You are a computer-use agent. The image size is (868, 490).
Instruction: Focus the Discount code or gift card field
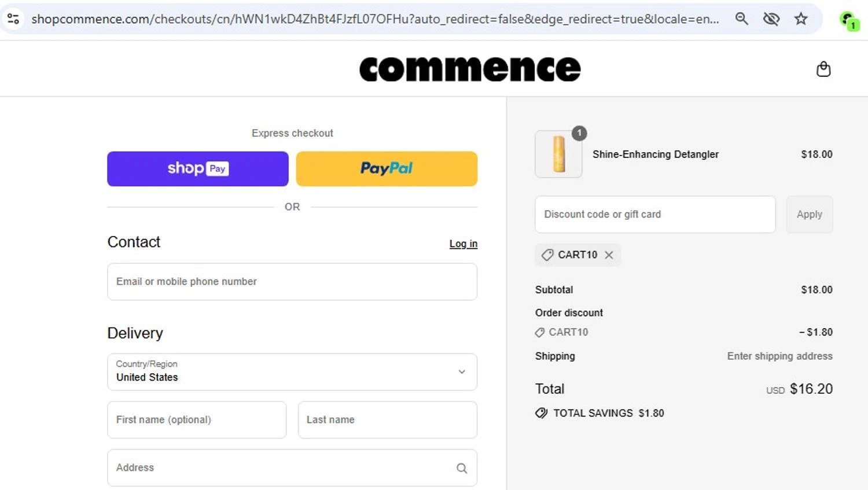coord(655,214)
